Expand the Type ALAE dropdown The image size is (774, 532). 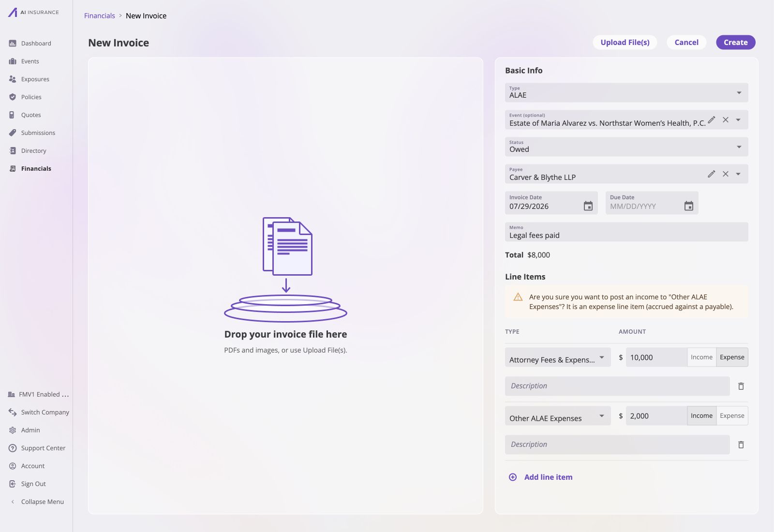(739, 93)
